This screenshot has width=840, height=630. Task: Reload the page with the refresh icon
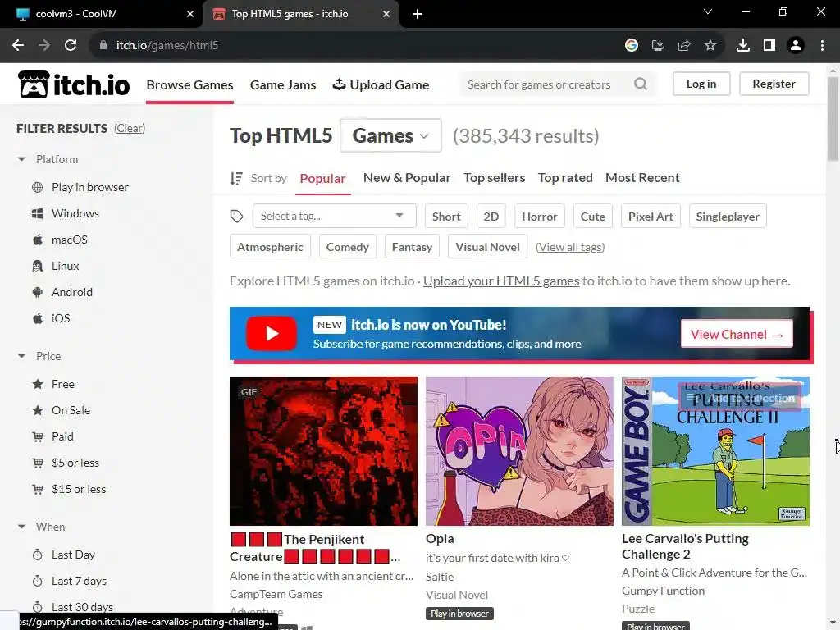(x=71, y=46)
